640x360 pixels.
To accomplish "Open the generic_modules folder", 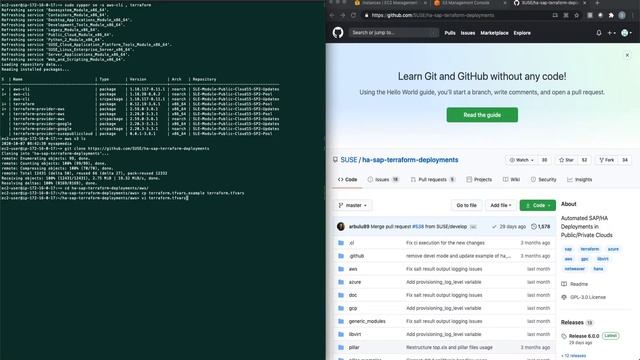I will coord(367,321).
